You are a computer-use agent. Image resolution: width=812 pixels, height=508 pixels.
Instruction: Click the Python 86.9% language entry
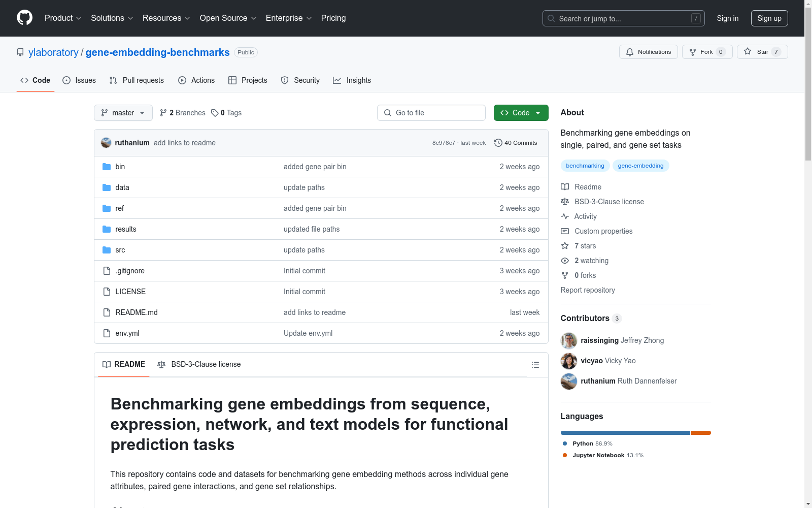coord(588,443)
